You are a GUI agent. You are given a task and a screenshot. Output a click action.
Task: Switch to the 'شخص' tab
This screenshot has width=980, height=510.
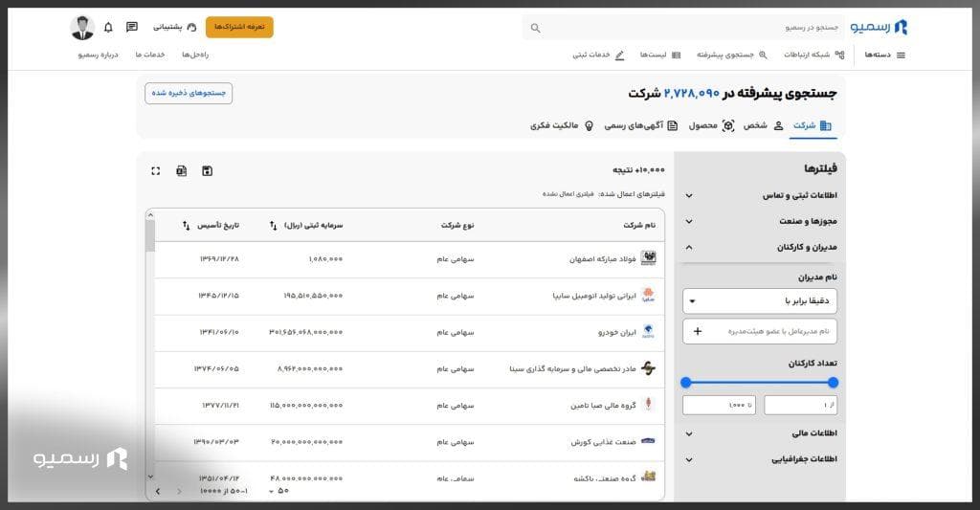(x=763, y=125)
